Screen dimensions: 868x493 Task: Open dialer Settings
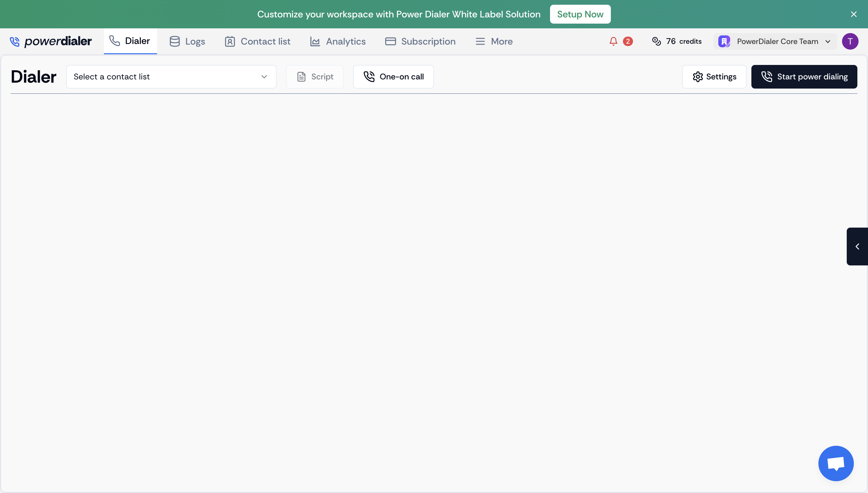(x=714, y=76)
